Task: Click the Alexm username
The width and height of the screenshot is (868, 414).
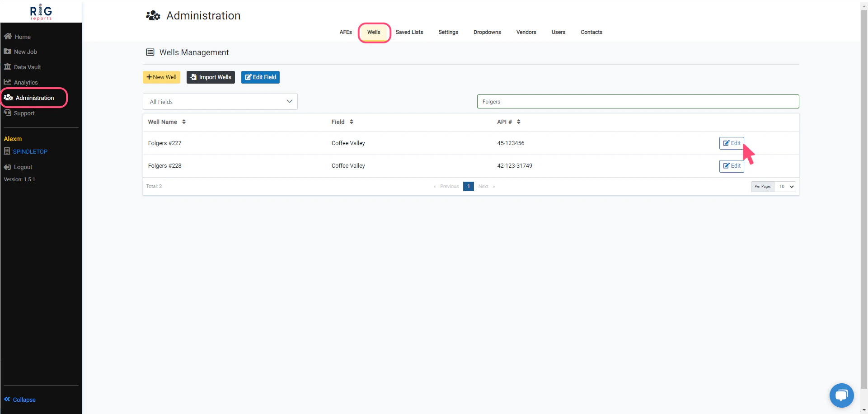Action: [x=13, y=139]
